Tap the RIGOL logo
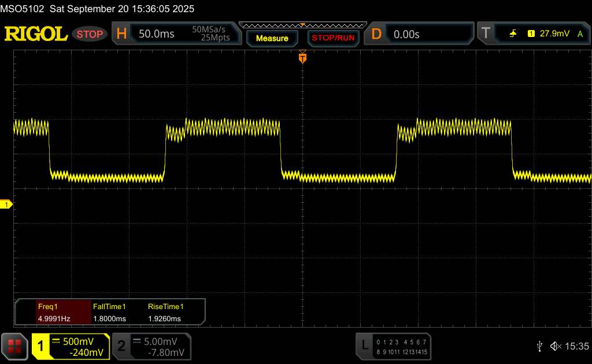This screenshot has height=364, width=592. pos(36,34)
